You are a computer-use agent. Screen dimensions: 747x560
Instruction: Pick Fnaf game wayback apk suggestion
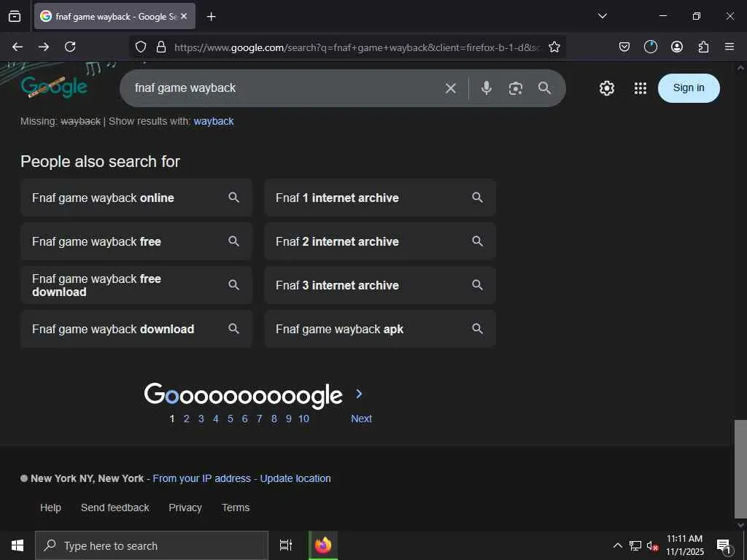[380, 329]
